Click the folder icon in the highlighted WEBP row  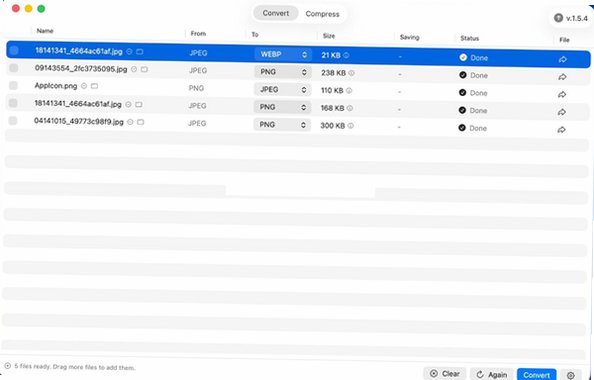pos(139,52)
